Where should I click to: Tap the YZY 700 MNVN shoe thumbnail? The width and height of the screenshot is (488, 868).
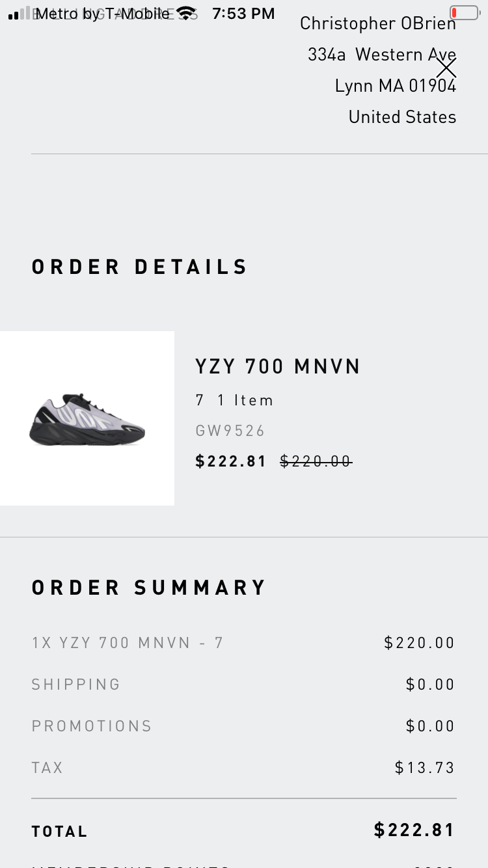[x=87, y=418]
